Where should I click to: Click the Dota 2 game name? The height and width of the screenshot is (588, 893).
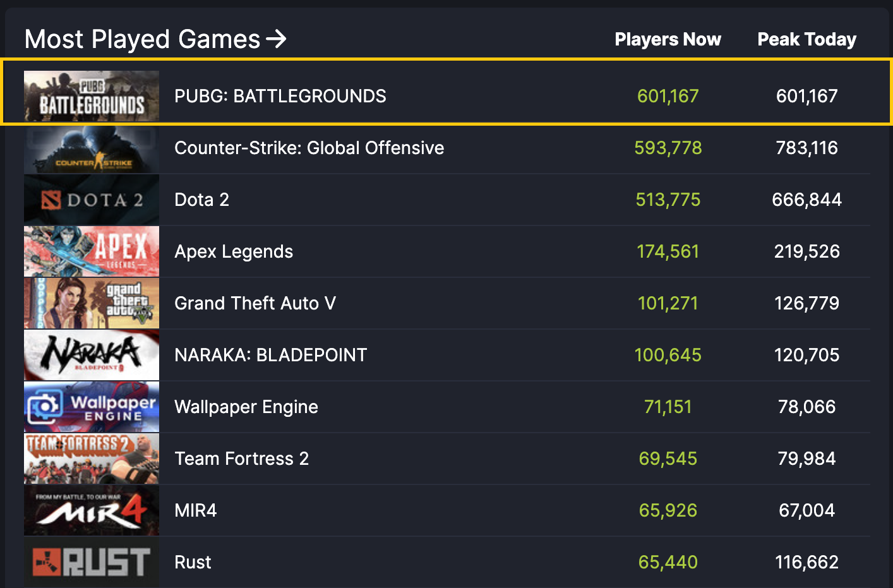point(201,200)
